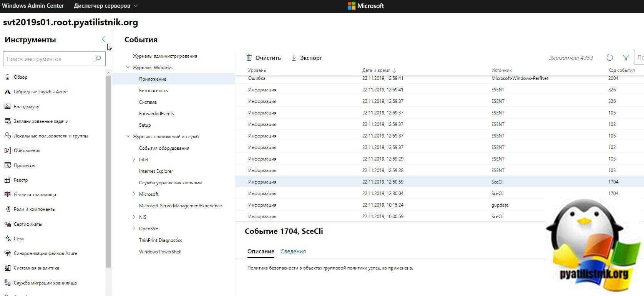Screen dimensions: 644x296
Task: Click the Поиск инструментов search field
Action: (x=49, y=59)
